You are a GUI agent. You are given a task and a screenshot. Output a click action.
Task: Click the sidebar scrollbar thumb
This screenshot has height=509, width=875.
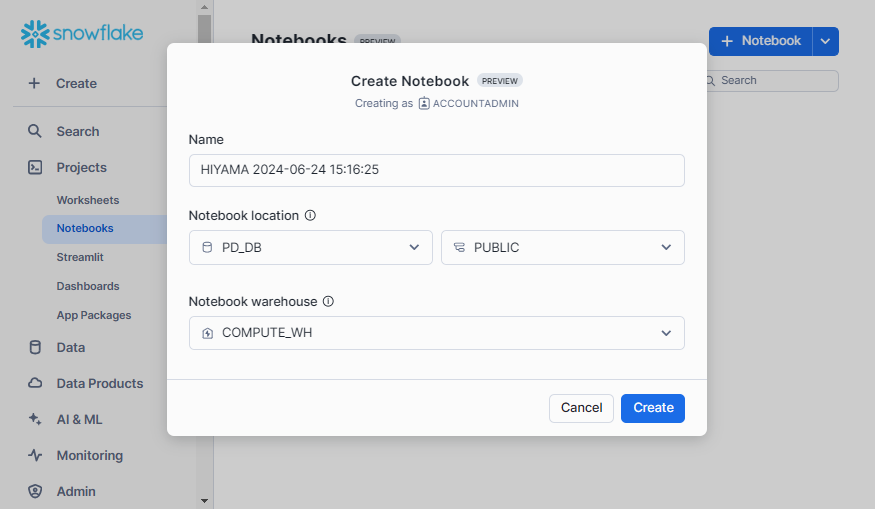(x=204, y=29)
